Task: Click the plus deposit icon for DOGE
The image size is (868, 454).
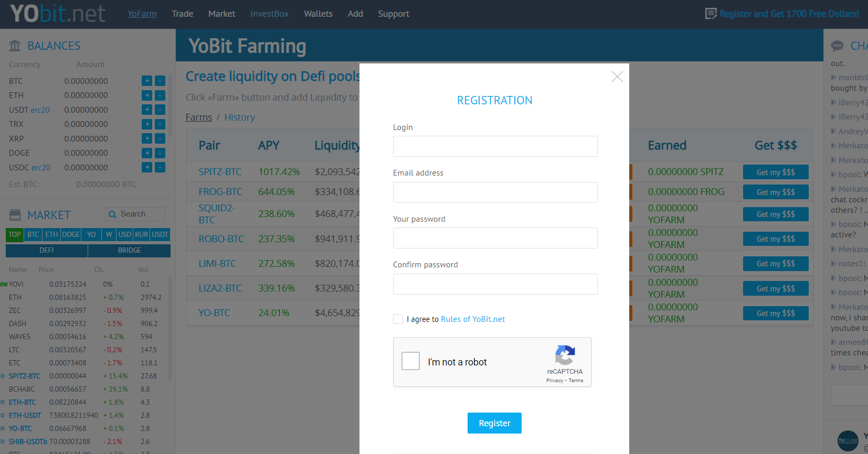Action: click(x=147, y=153)
